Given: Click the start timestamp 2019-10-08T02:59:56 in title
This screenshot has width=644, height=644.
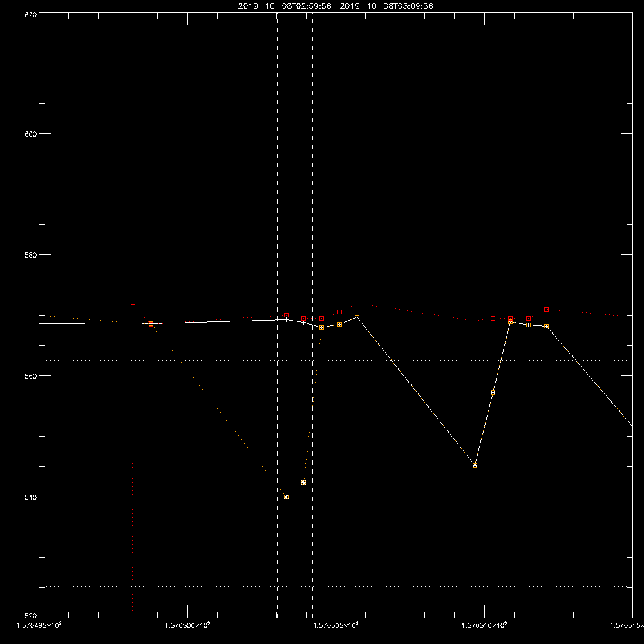Looking at the screenshot, I should (285, 6).
